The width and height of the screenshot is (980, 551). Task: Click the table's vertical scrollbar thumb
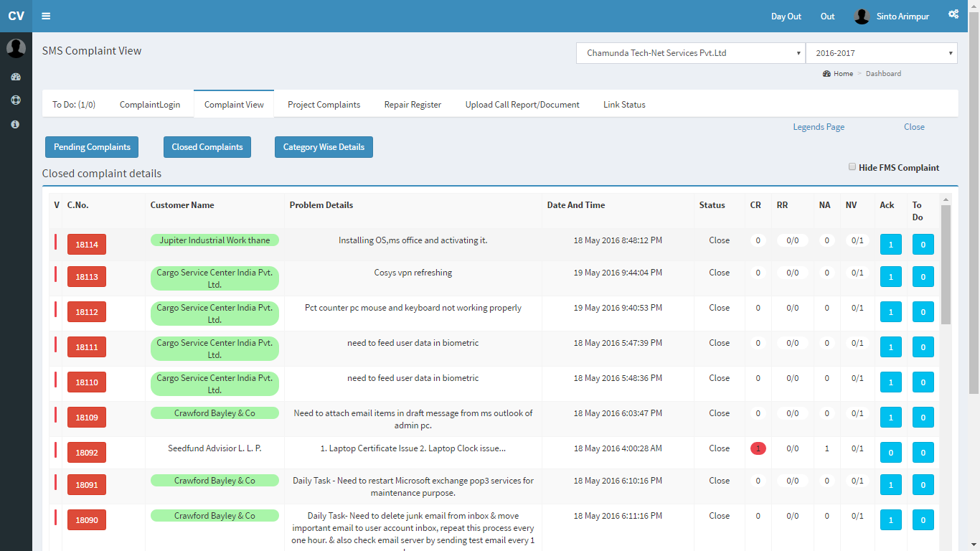(x=945, y=264)
